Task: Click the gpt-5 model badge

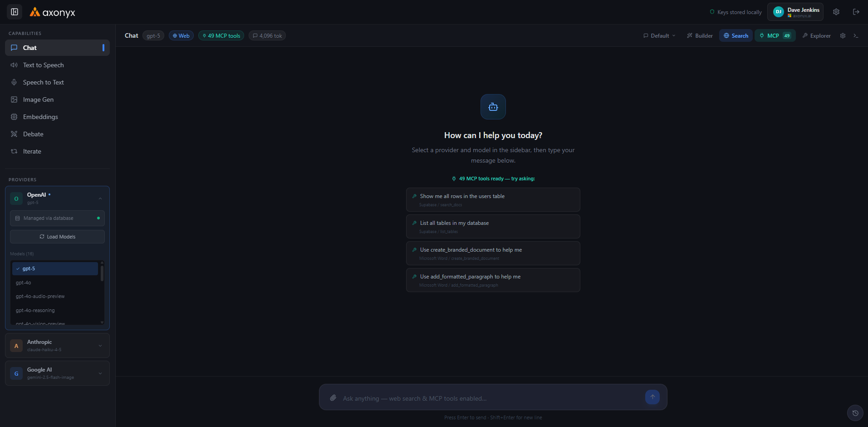Action: click(153, 36)
